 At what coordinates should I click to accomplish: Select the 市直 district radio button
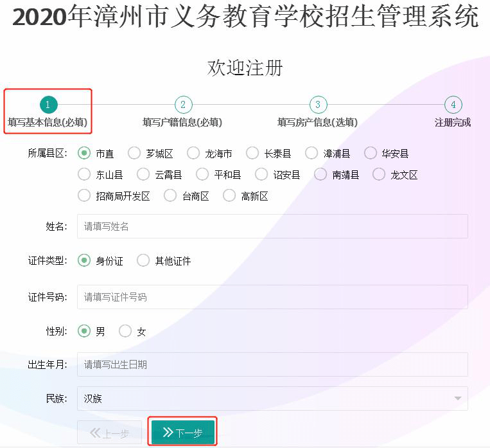84,153
